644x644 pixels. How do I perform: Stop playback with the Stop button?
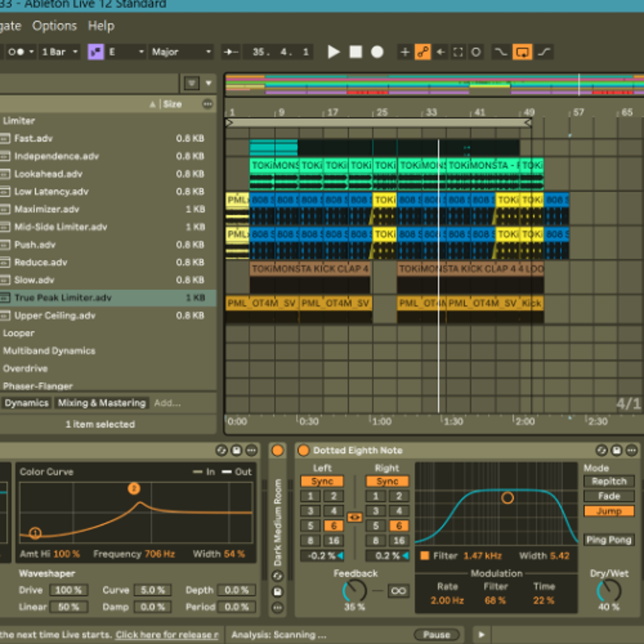pos(356,52)
